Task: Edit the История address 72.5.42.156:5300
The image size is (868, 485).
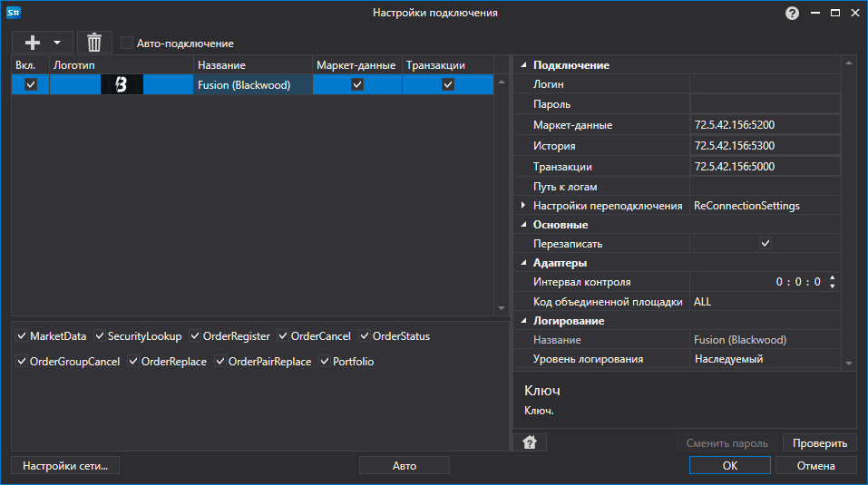Action: 765,145
